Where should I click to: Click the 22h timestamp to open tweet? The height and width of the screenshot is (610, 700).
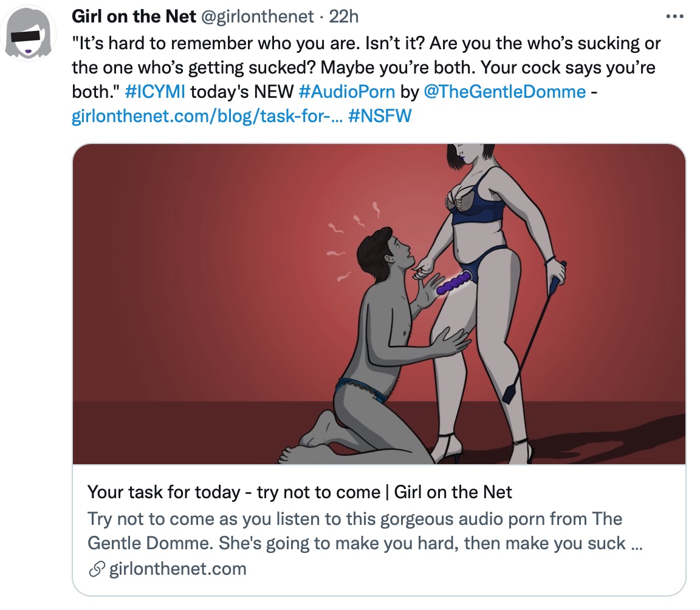[346, 16]
